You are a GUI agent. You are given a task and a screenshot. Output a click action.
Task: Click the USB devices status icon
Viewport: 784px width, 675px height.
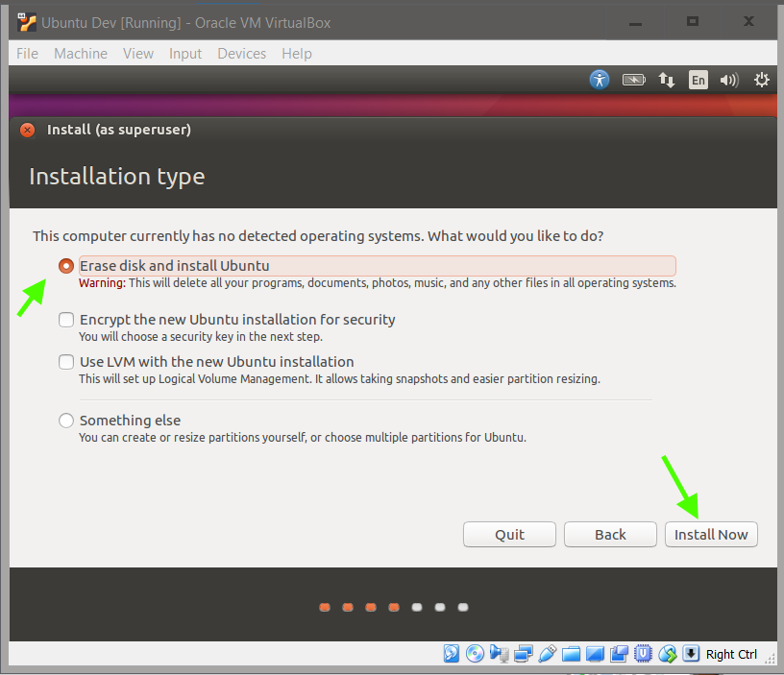(547, 653)
